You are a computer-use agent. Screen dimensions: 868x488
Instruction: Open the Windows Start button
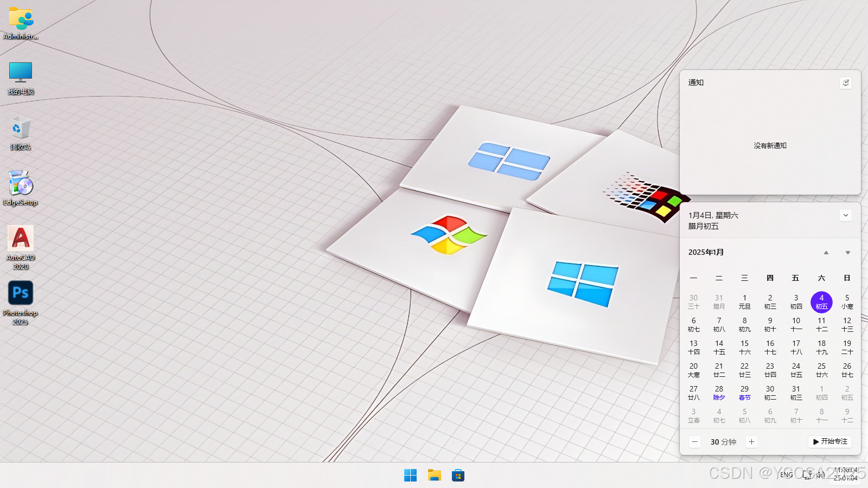click(411, 476)
